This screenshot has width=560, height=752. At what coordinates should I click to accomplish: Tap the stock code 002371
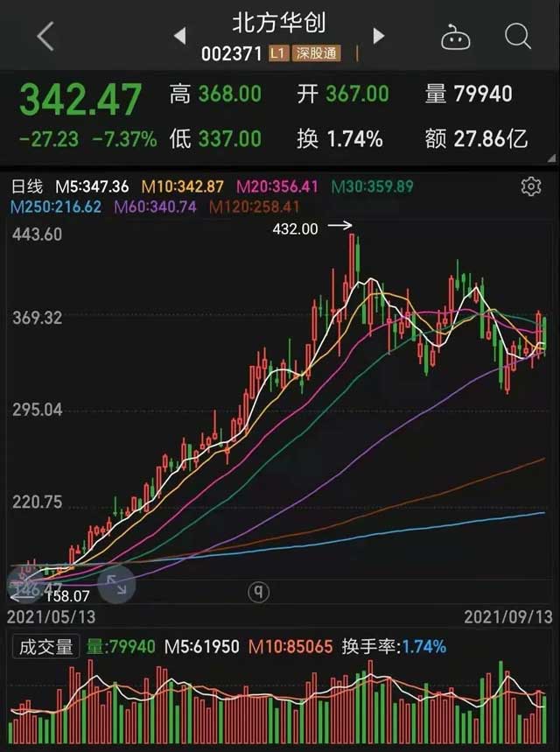click(232, 53)
